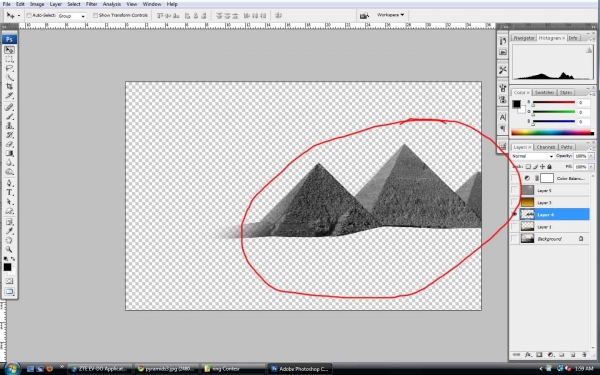Switch to the Navigator tab
Viewport: 600px width, 375px height.
click(x=523, y=38)
